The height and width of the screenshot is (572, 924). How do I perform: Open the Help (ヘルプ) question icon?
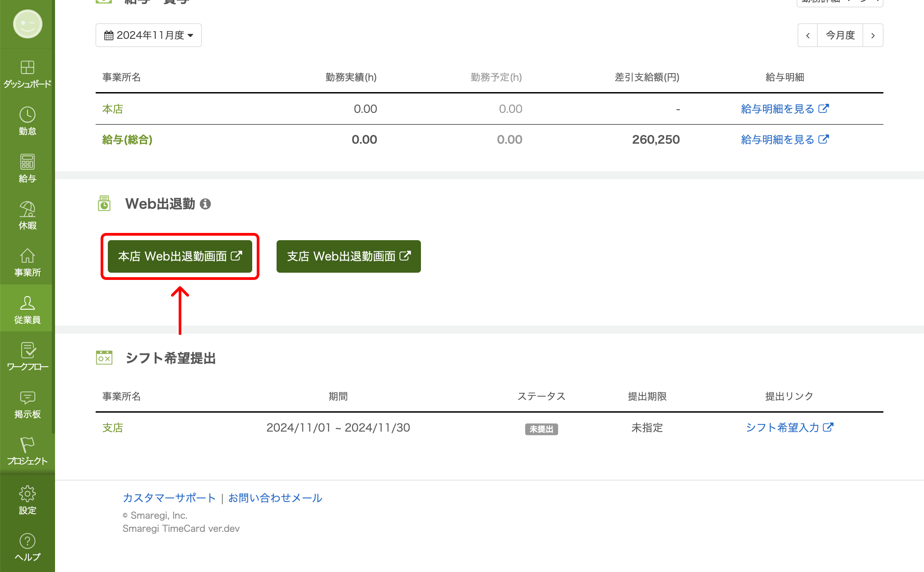tap(27, 547)
